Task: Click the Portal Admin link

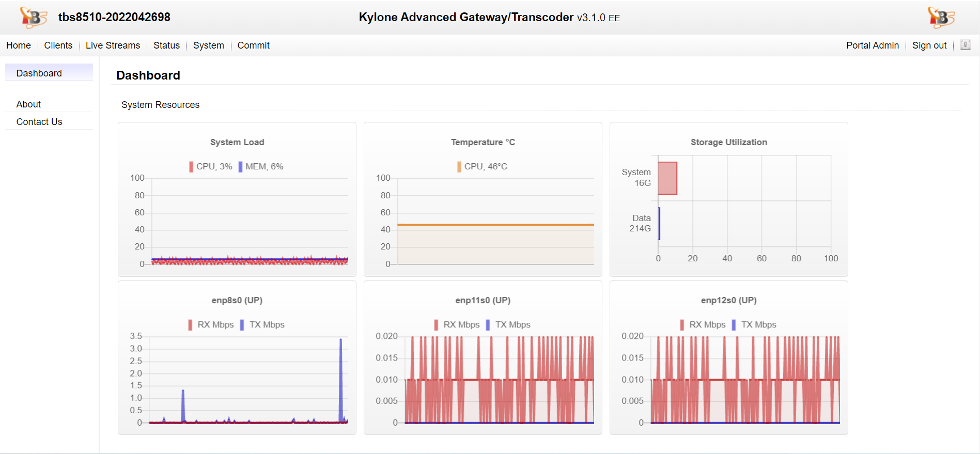Action: 872,45
